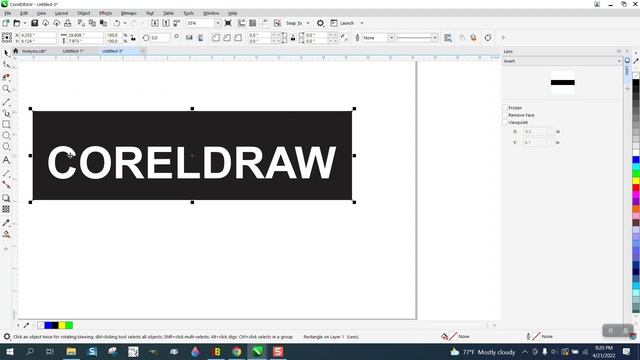Image resolution: width=640 pixels, height=360 pixels.
Task: Open the Bitmaps menu
Action: 129,13
